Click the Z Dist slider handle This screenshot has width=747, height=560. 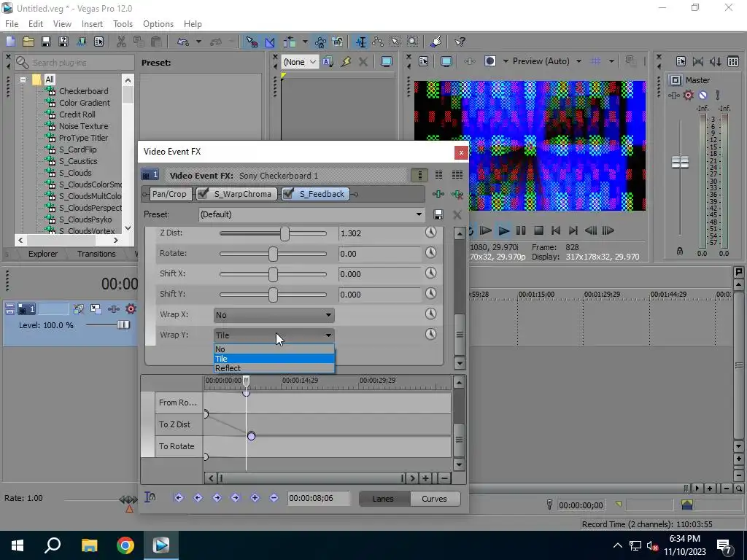coord(285,233)
